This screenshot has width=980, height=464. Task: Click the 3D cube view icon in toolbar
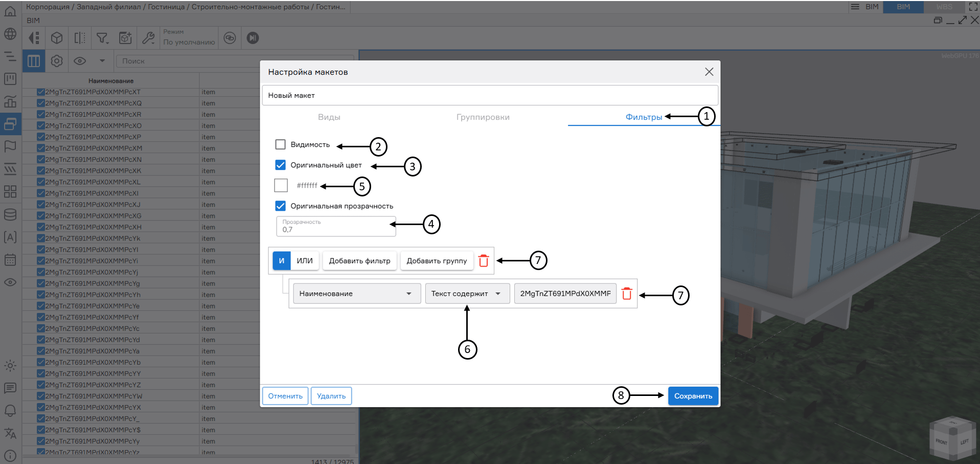tap(57, 38)
